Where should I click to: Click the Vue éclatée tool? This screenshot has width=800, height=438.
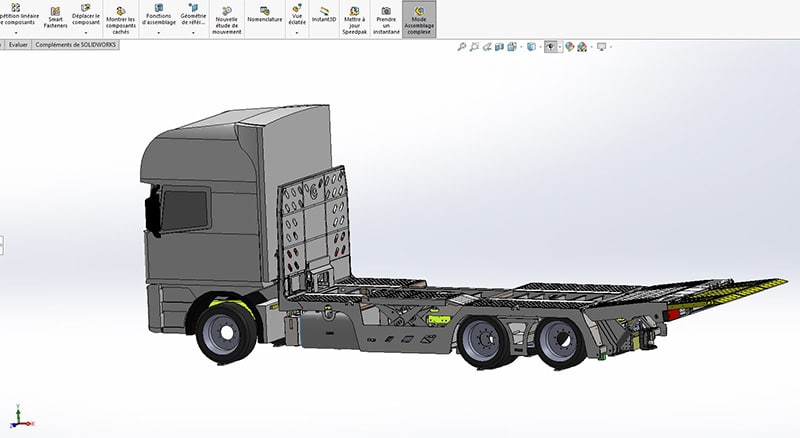pyautogui.click(x=297, y=14)
